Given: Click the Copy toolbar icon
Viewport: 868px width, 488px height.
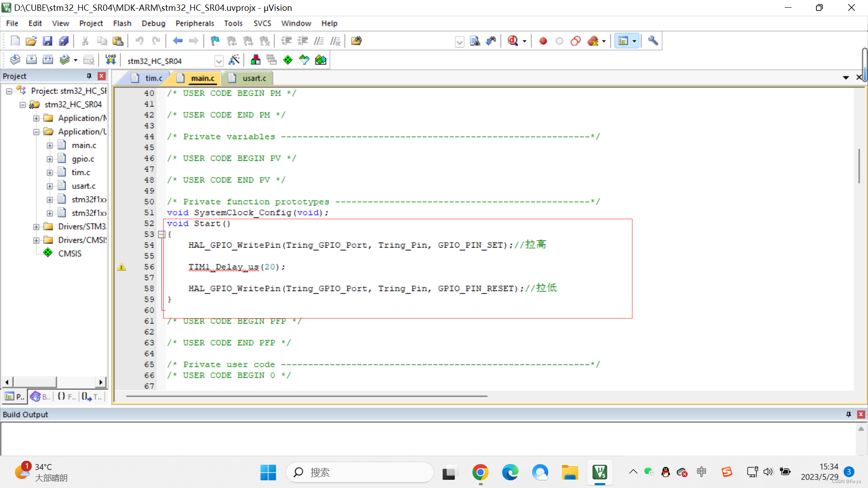Looking at the screenshot, I should pyautogui.click(x=102, y=41).
